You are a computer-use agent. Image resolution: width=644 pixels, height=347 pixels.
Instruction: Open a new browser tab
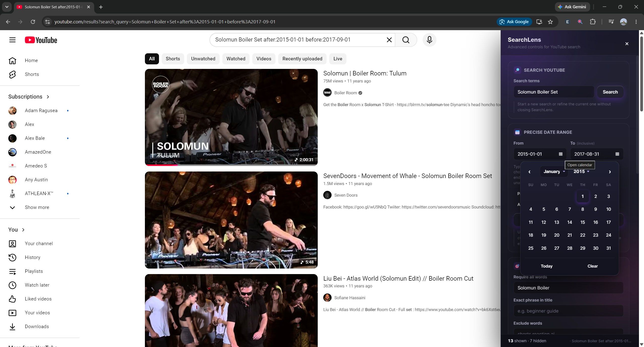[101, 7]
